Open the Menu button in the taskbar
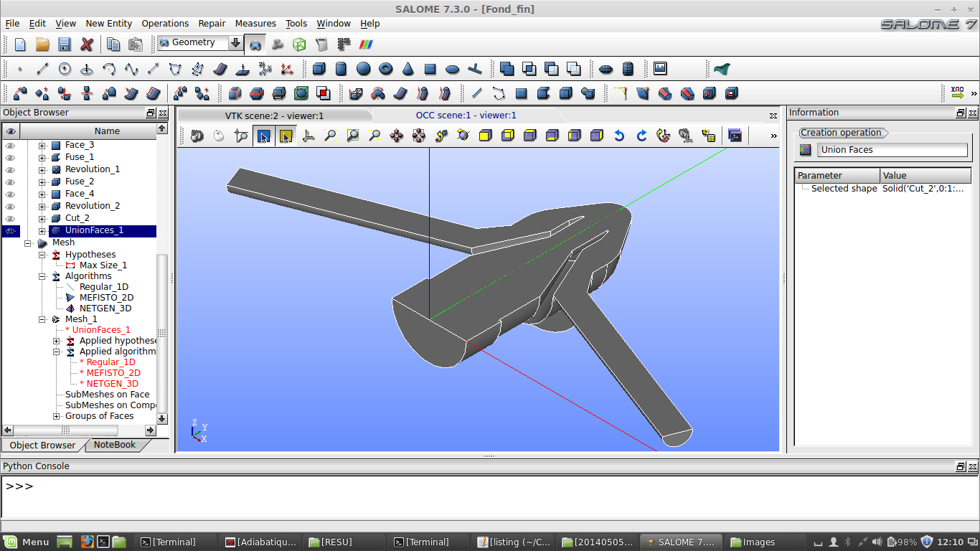The image size is (980, 551). click(x=27, y=542)
